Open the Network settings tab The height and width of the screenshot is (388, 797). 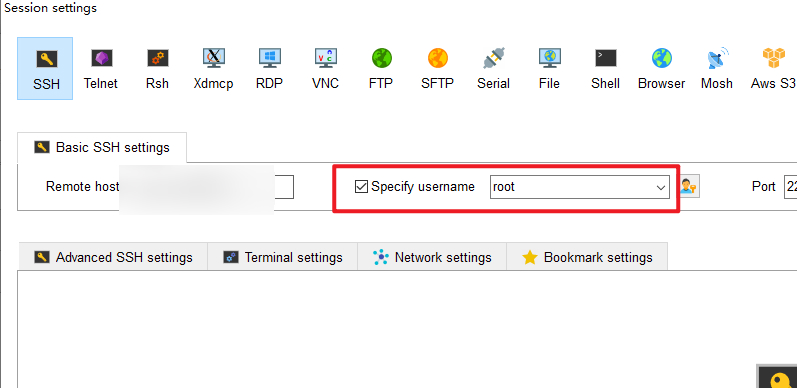[432, 257]
